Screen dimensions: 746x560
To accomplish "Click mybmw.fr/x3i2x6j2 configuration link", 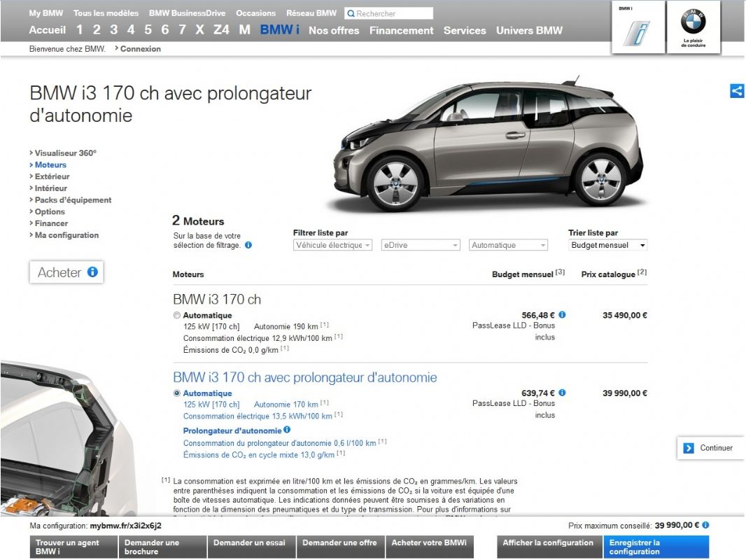I will pyautogui.click(x=125, y=526).
